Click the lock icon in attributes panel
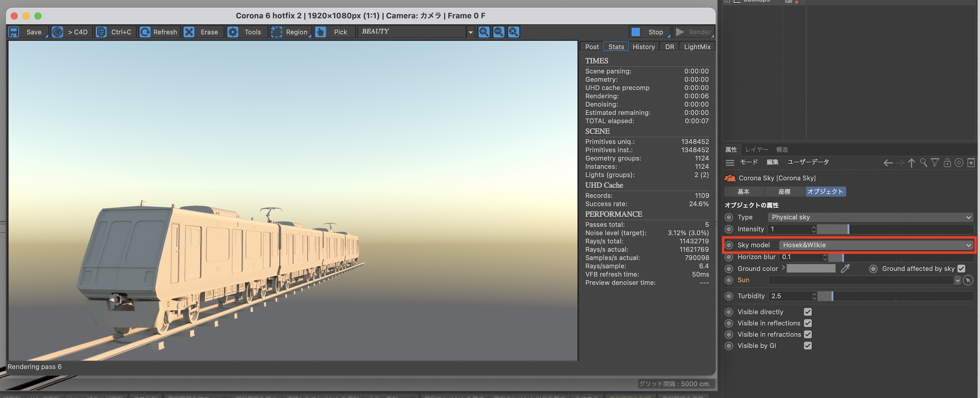 click(x=947, y=163)
